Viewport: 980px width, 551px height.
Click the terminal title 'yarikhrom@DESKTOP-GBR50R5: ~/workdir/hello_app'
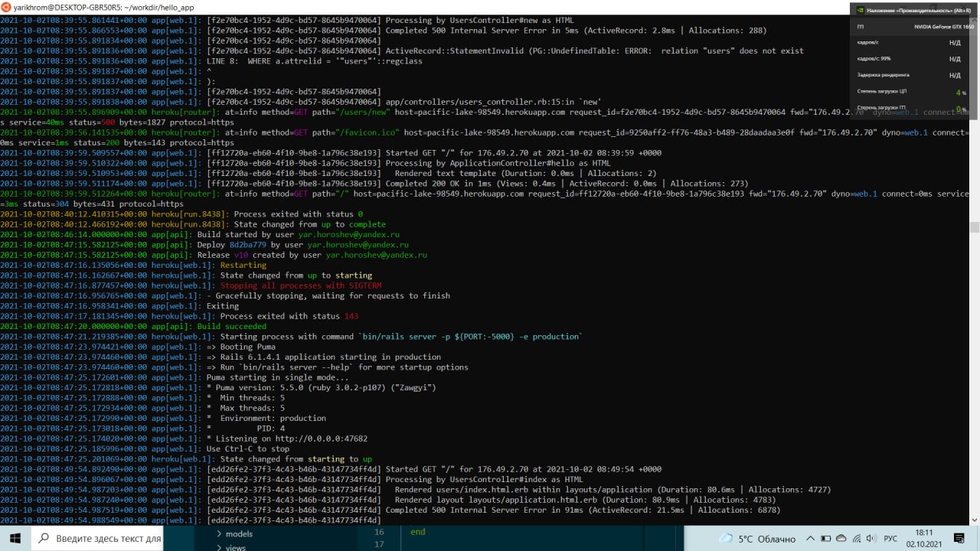[x=104, y=7]
